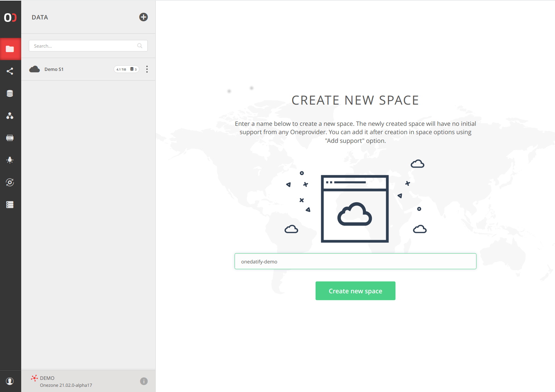Click the search magnifier icon

(x=140, y=46)
